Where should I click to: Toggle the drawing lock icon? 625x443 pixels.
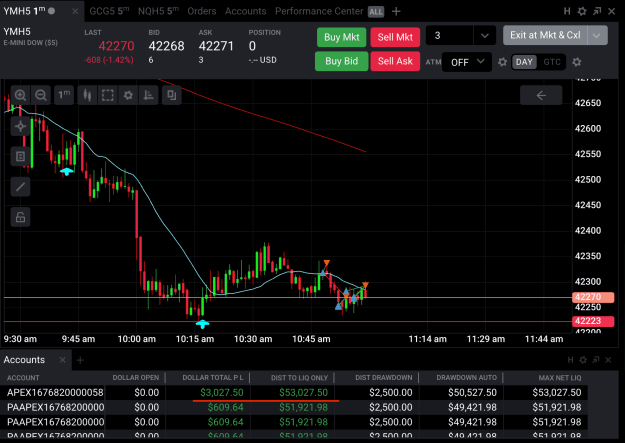click(20, 217)
